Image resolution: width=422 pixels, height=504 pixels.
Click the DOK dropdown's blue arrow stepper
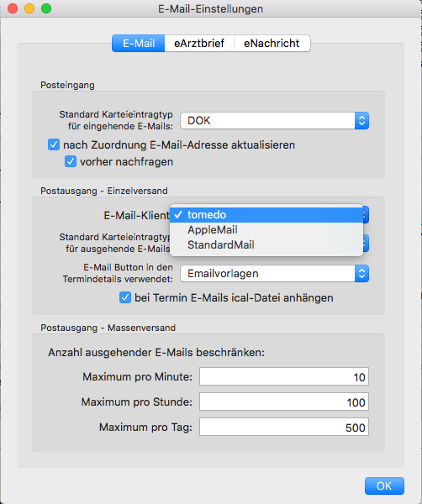(x=361, y=120)
